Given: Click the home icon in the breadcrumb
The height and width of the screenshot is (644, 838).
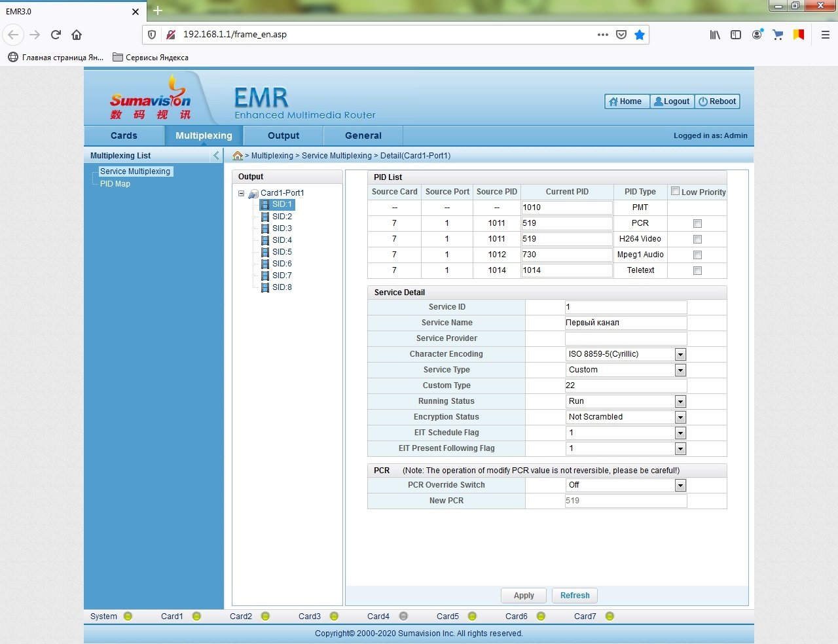Looking at the screenshot, I should pyautogui.click(x=238, y=156).
